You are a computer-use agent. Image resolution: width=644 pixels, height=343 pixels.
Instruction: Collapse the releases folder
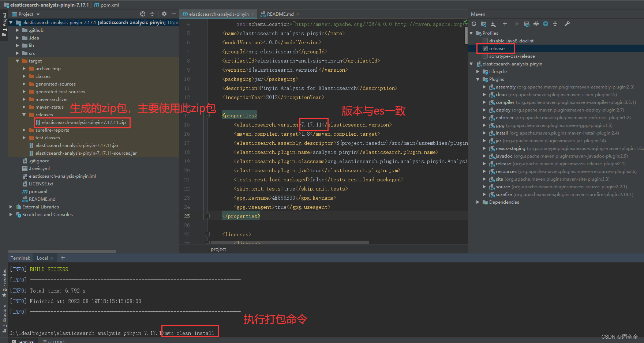tap(24, 115)
